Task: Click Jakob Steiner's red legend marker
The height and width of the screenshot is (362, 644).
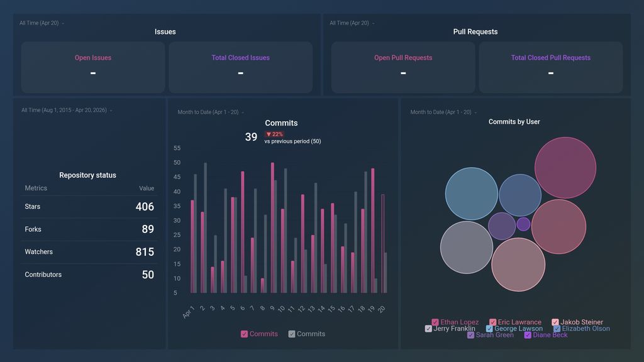Action: click(555, 322)
